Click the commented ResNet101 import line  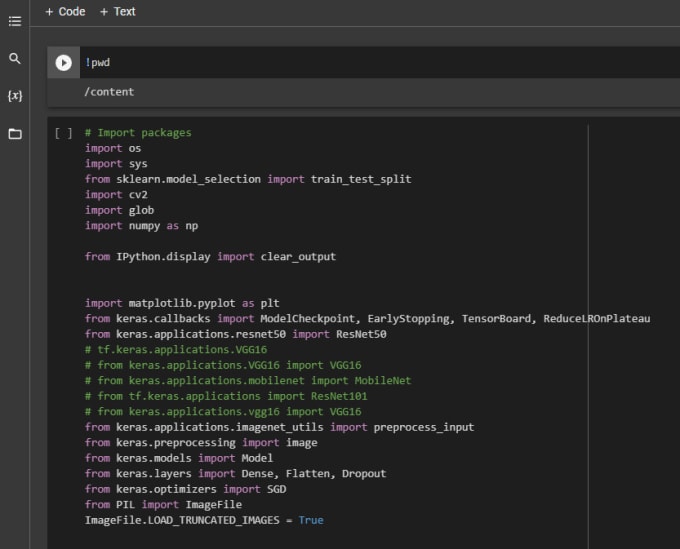[226, 396]
